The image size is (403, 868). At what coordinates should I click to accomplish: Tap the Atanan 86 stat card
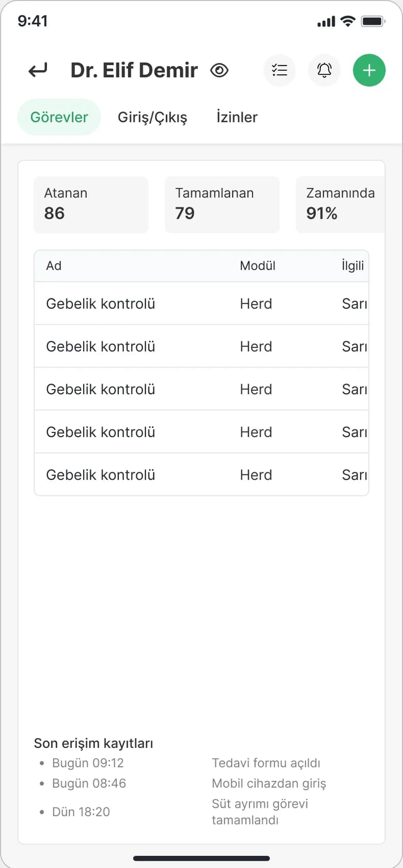click(91, 204)
